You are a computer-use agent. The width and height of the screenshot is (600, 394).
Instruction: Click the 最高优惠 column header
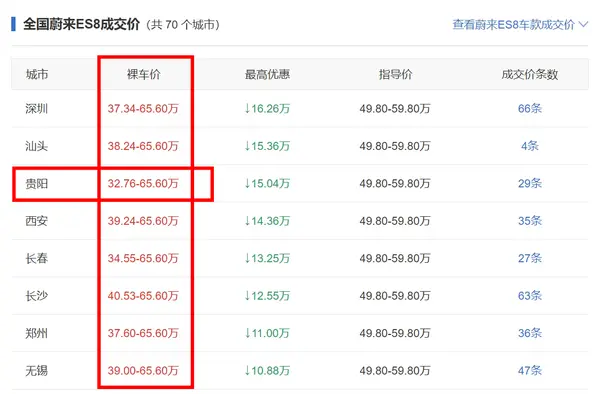[267, 74]
